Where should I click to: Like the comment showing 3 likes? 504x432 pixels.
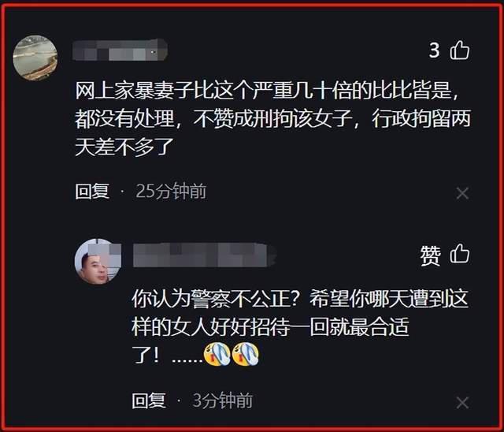460,50
